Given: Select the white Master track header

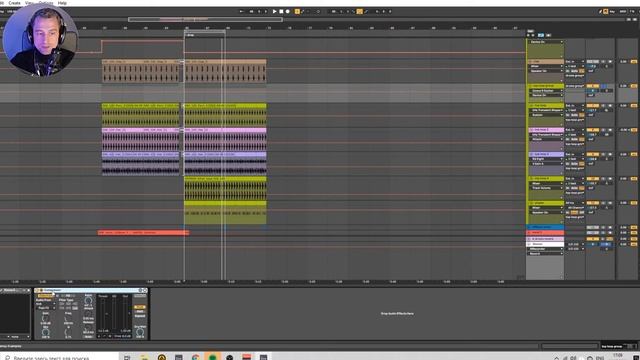Looking at the screenshot, I should pyautogui.click(x=545, y=244).
